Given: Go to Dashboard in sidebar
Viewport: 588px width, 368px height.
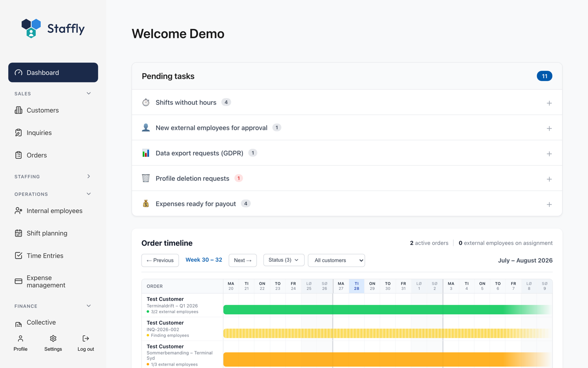Looking at the screenshot, I should [x=53, y=73].
